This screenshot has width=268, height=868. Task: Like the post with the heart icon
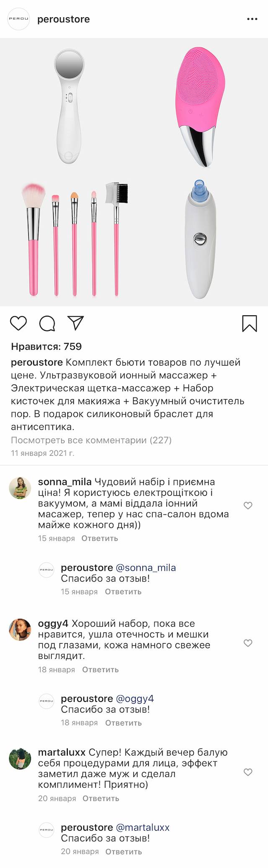click(x=18, y=323)
